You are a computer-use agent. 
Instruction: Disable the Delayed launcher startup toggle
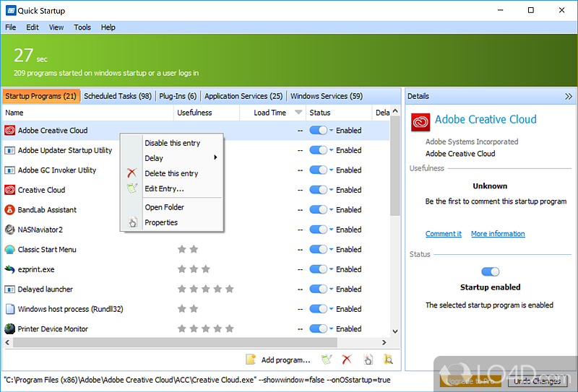coord(318,289)
